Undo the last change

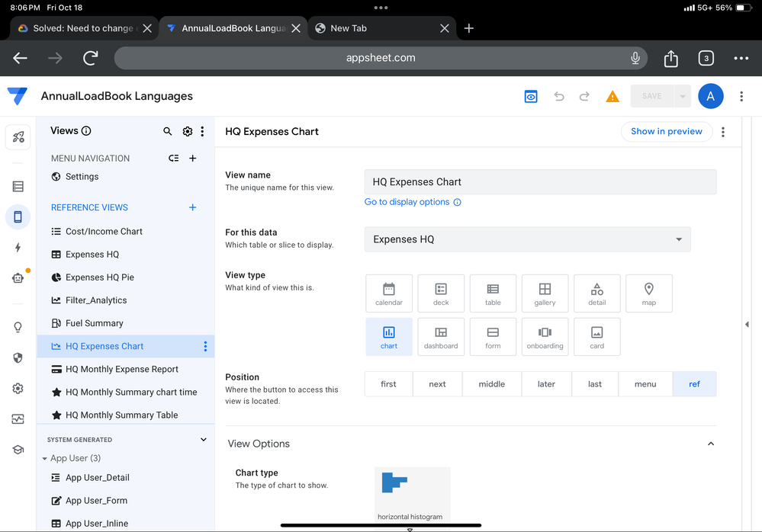[559, 96]
